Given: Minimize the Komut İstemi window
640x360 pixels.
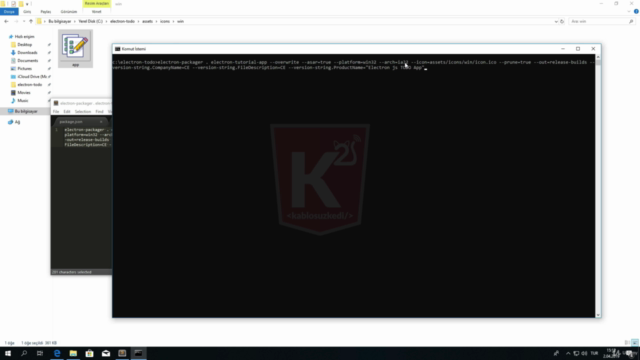Looking at the screenshot, I should 563,49.
